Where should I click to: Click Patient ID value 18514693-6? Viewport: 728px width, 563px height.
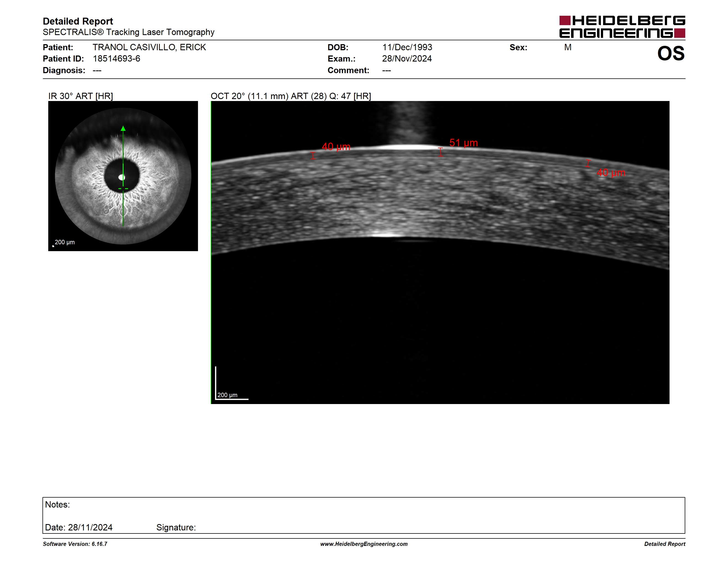point(116,59)
